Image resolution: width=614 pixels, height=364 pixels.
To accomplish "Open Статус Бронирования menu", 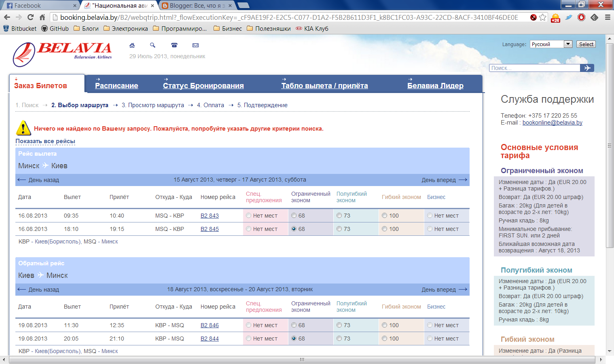I will pos(203,86).
